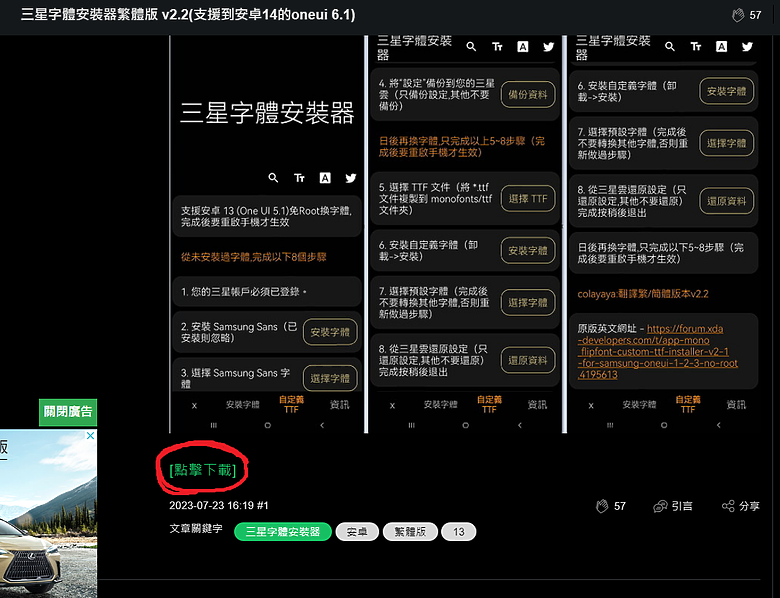This screenshot has width=780, height=598.
Task: Open the [點擊下載] download link
Action: (202, 470)
